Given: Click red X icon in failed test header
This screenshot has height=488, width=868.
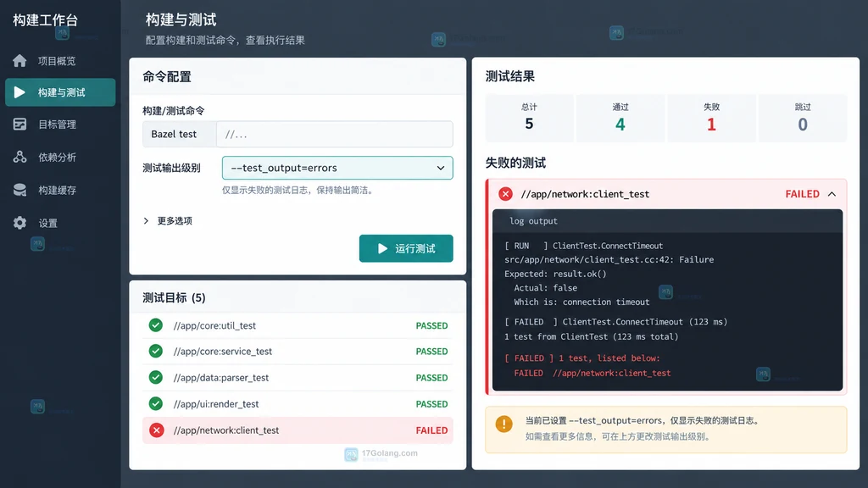Looking at the screenshot, I should pos(505,194).
